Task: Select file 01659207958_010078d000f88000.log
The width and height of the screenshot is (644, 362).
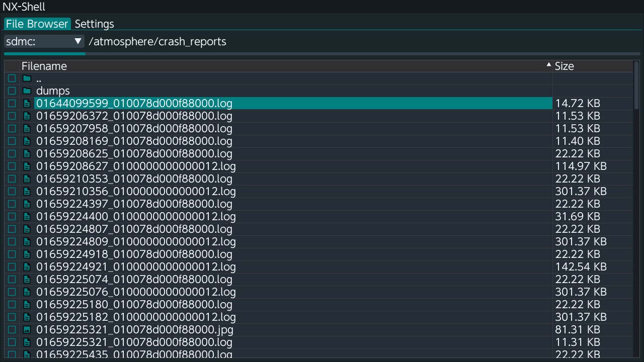Action: (293, 129)
